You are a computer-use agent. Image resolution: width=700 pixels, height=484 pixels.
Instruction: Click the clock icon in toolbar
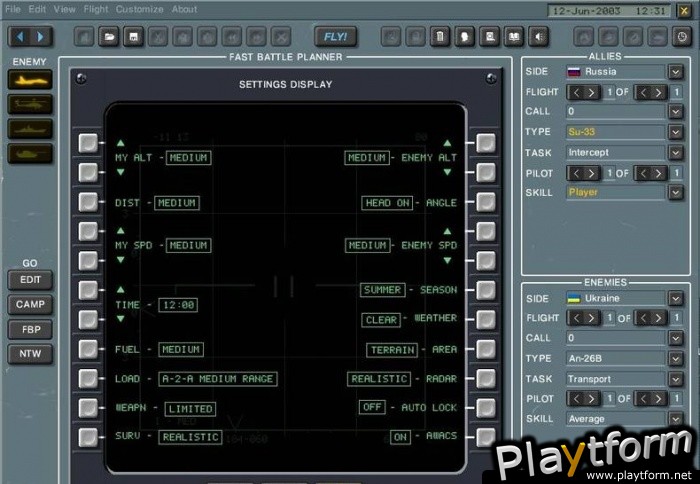click(682, 37)
